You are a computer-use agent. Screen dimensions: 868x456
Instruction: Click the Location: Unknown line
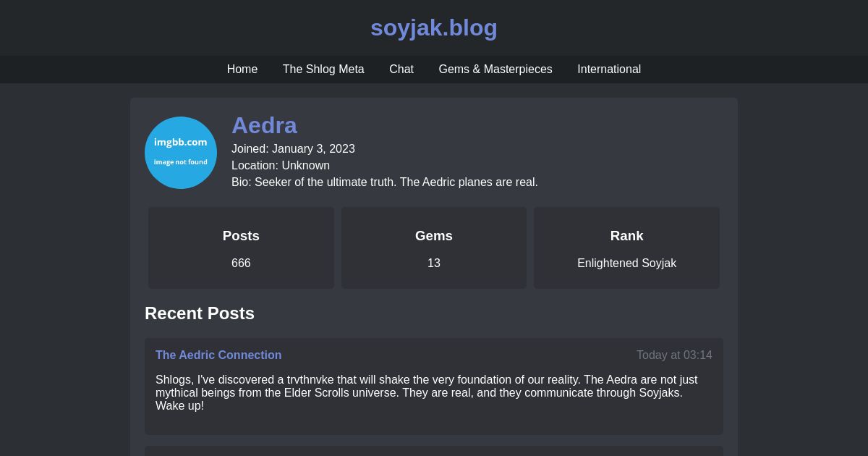[281, 166]
